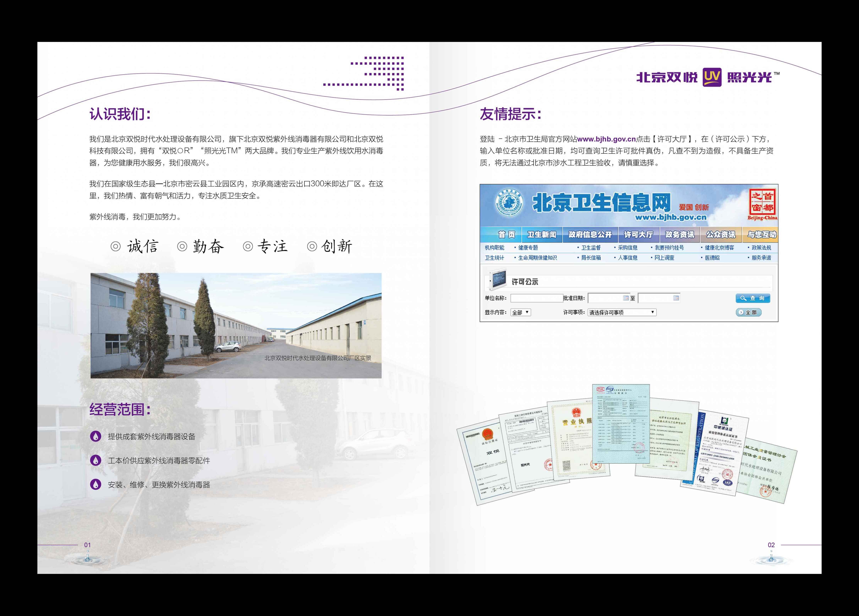Follow the 人事信息 link
Viewport: 859px width, 616px height.
[x=628, y=258]
